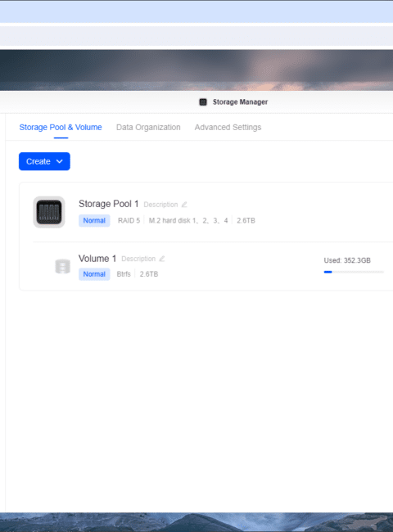Image resolution: width=393 pixels, height=532 pixels.
Task: Select the Volume 1 title
Action: coord(97,259)
